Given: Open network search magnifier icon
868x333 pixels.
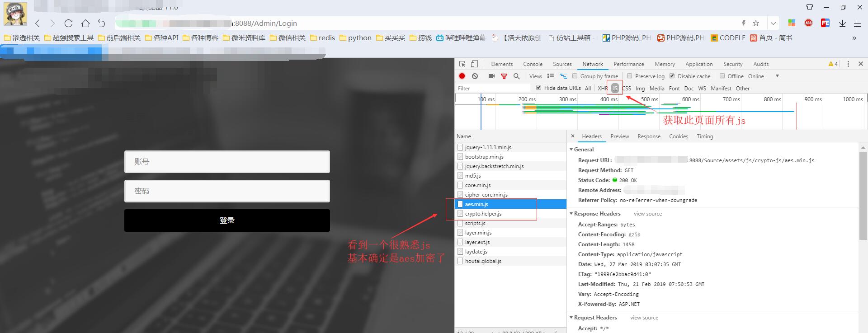Looking at the screenshot, I should pos(516,76).
